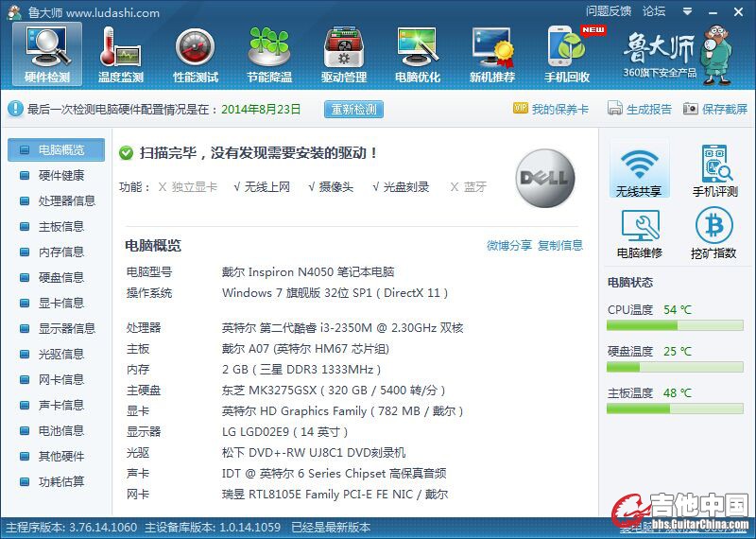Viewport: 756px width, 539px height.
Task: Select 功耗估算 in the sidebar
Action: pyautogui.click(x=57, y=481)
